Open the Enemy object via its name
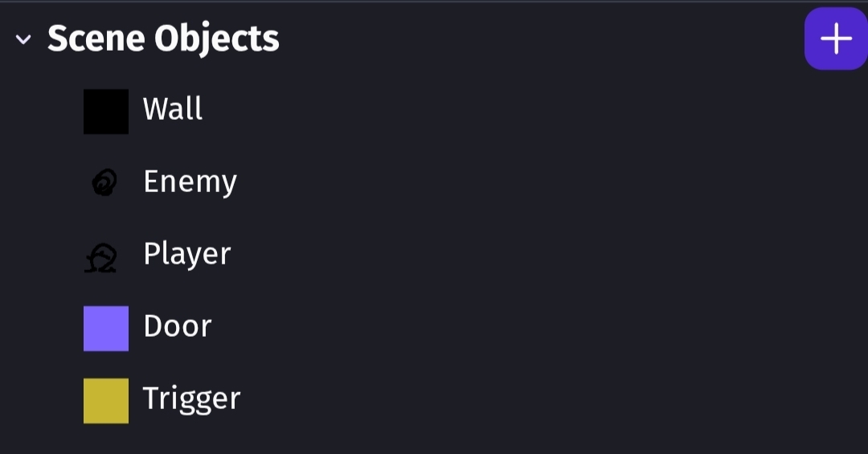Image resolution: width=868 pixels, height=454 pixels. point(190,182)
